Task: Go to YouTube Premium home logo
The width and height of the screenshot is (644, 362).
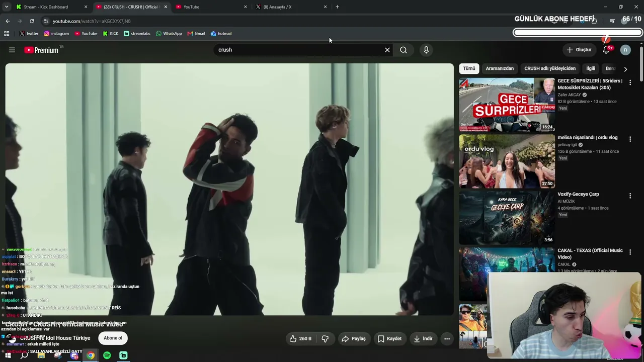Action: pyautogui.click(x=41, y=50)
